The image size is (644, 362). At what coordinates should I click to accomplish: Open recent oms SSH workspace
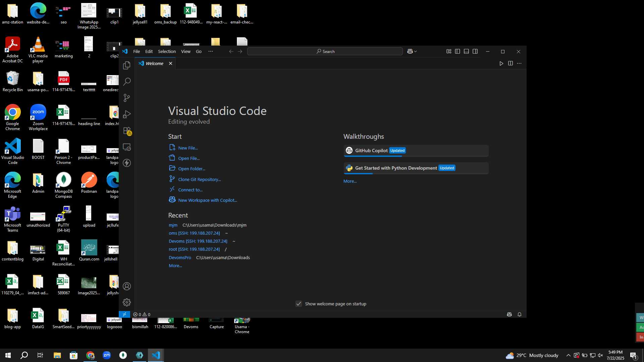pyautogui.click(x=194, y=233)
